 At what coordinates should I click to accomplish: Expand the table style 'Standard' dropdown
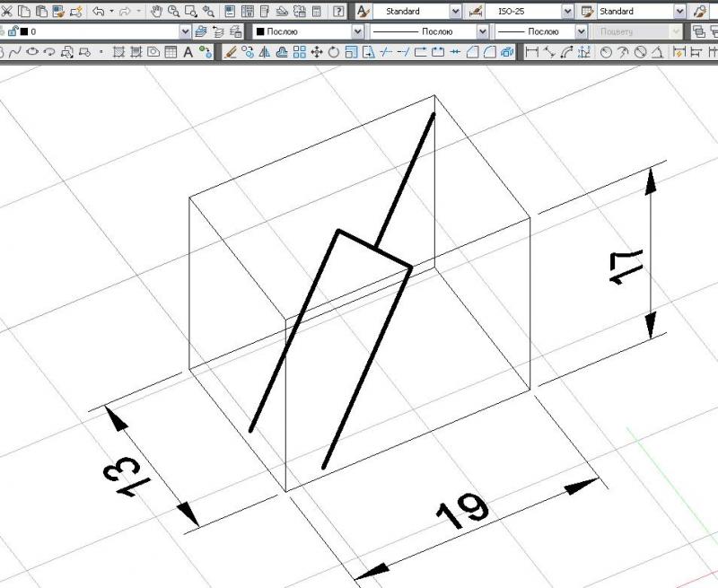pos(680,12)
